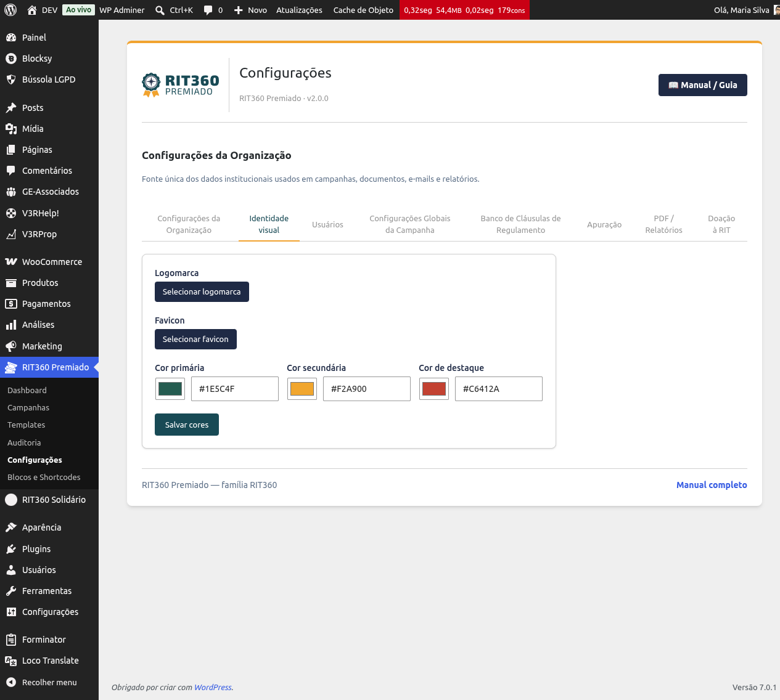Click the RIT360 Premiado menu icon
Screen dimensions: 780x700
[x=11, y=367]
